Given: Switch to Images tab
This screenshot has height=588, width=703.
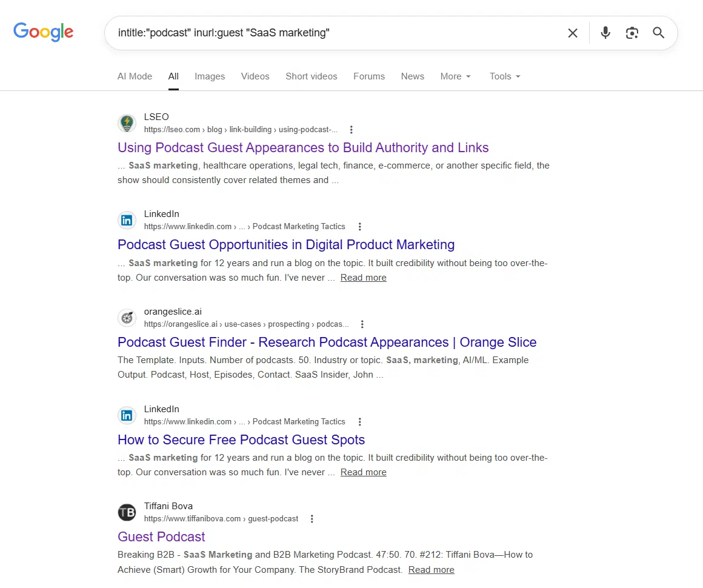Looking at the screenshot, I should click(x=210, y=76).
